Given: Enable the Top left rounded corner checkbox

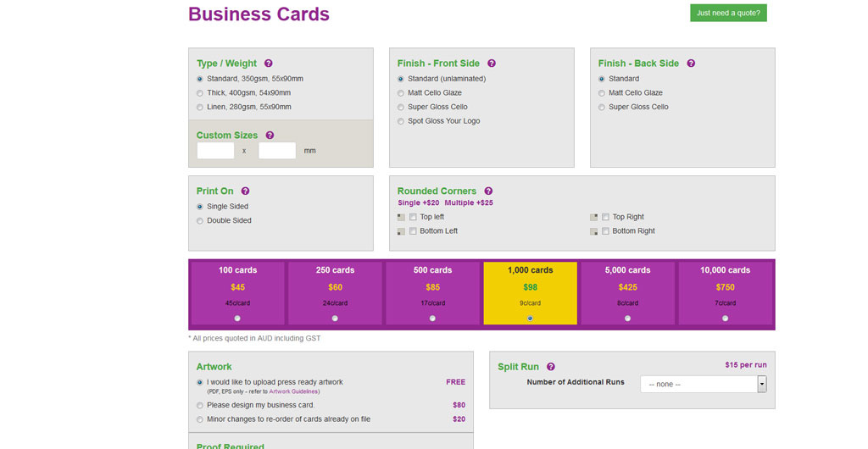Looking at the screenshot, I should pos(413,218).
